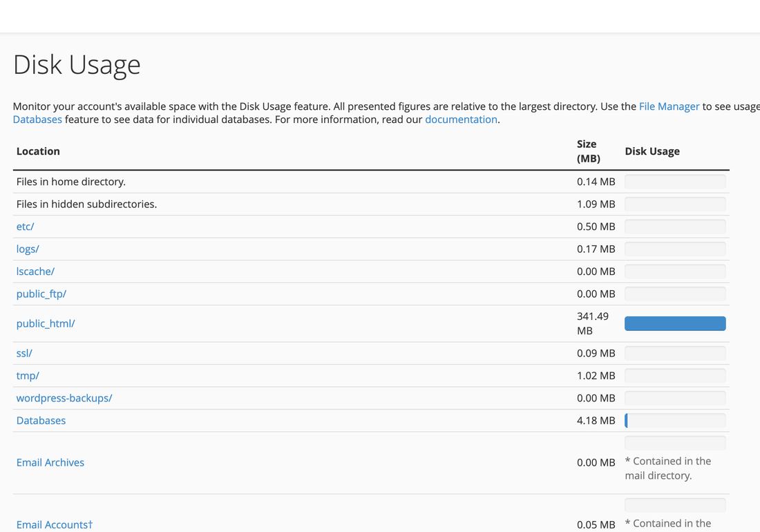This screenshot has width=760, height=532.
Task: Click the 0.14 MB size value
Action: [x=596, y=182]
